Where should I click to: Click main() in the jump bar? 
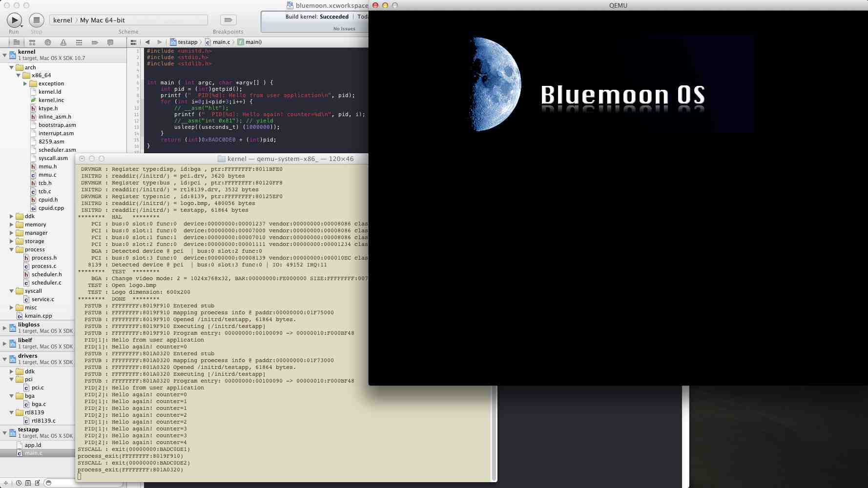coord(250,42)
